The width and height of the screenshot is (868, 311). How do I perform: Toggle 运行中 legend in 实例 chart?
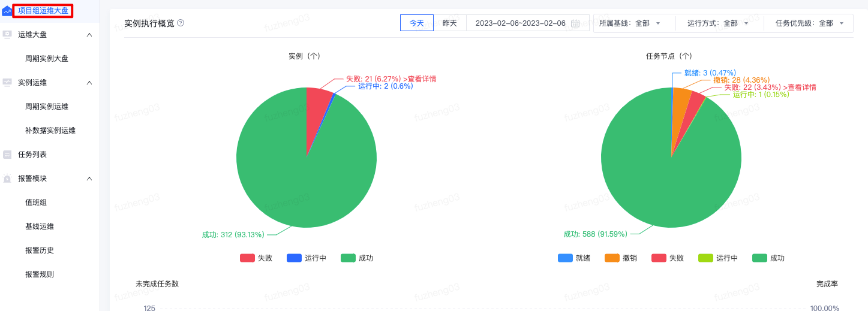click(307, 258)
